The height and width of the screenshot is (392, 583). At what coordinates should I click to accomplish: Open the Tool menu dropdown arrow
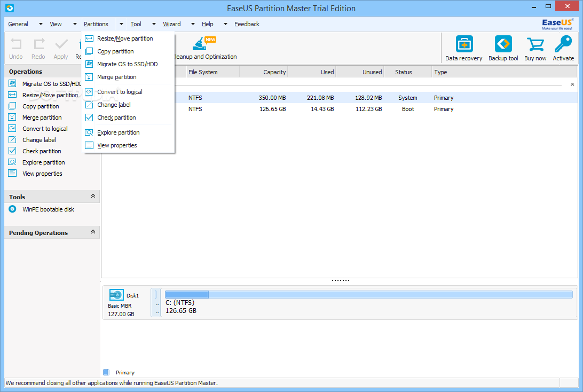(x=154, y=24)
